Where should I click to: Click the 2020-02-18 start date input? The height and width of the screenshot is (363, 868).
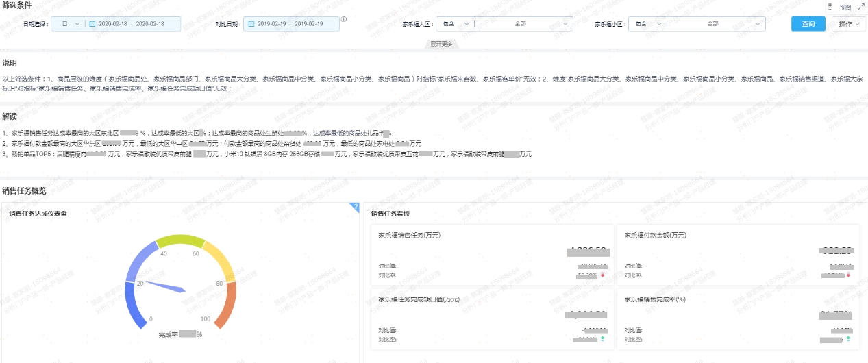coord(112,24)
